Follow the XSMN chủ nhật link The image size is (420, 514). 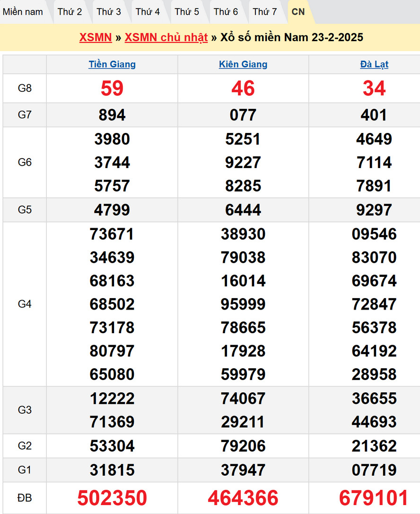pos(166,38)
